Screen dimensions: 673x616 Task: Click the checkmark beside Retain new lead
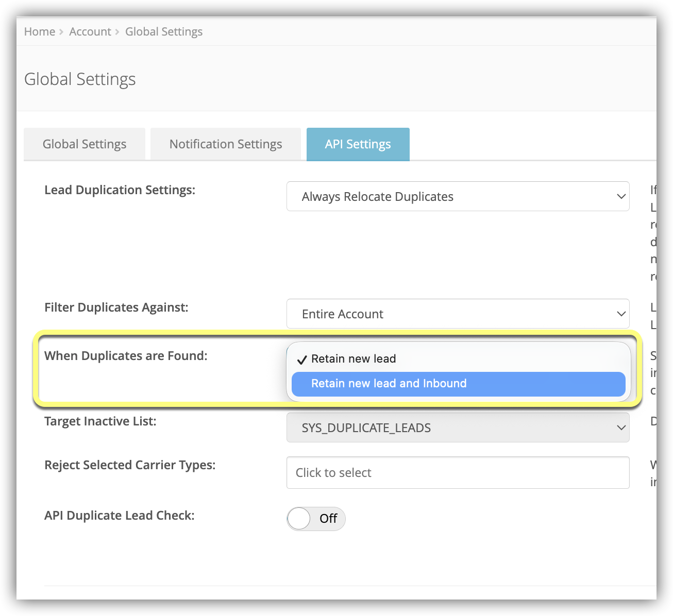(302, 360)
